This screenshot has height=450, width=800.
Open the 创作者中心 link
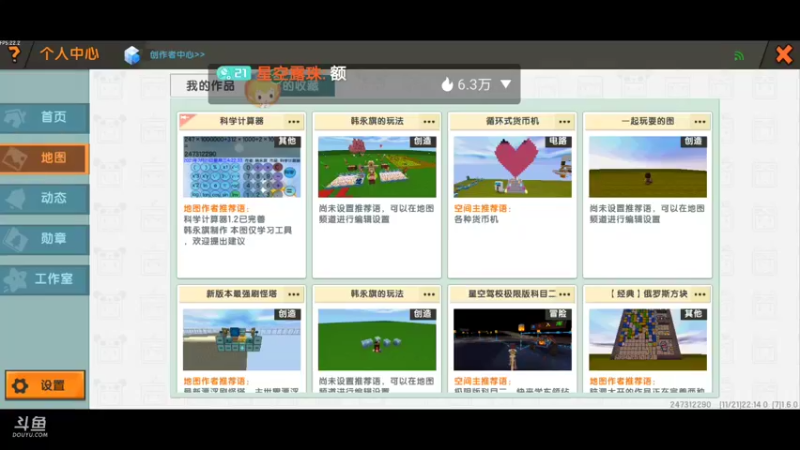177,55
